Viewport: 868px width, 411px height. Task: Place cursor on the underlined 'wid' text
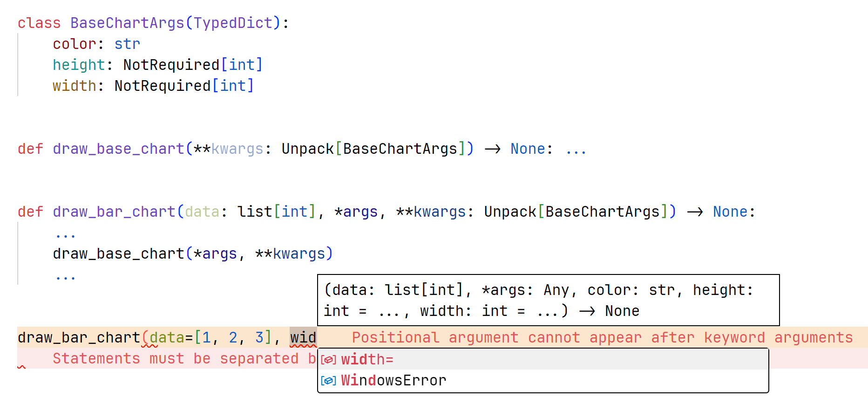(x=303, y=337)
